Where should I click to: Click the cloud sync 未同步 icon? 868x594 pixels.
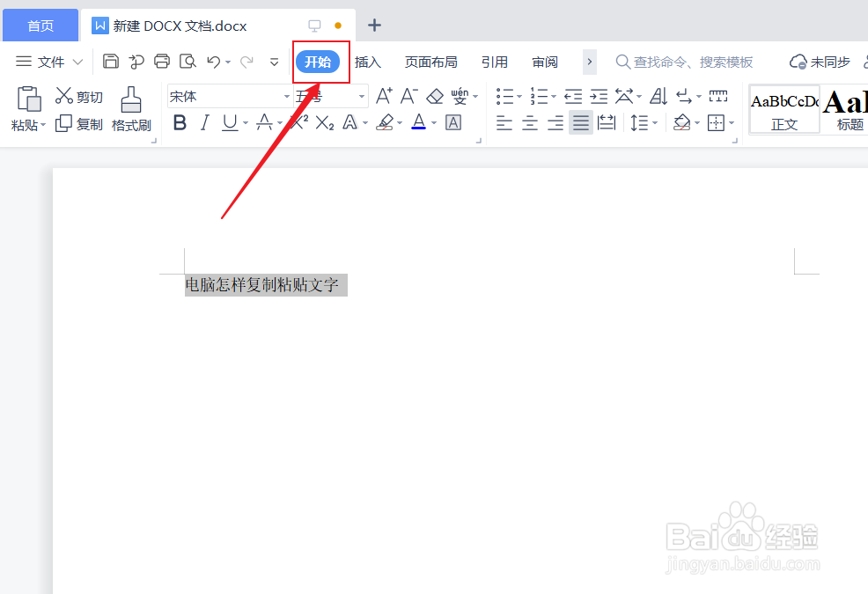[820, 62]
